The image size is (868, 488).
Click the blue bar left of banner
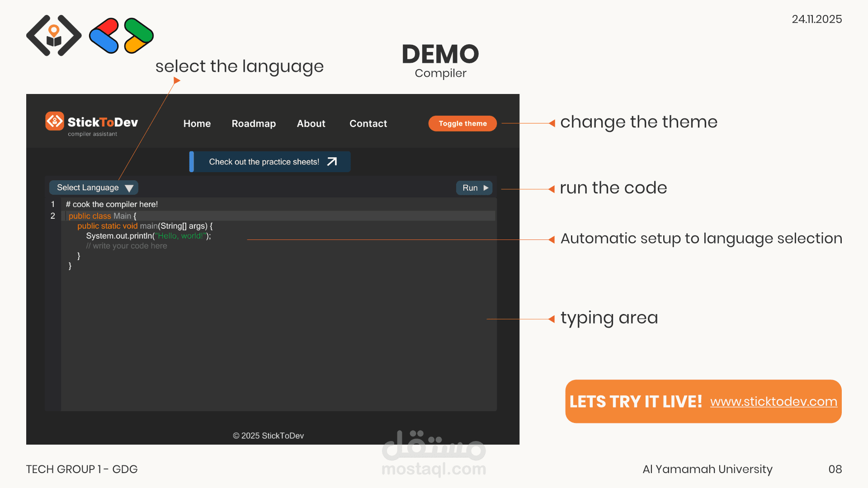(x=192, y=162)
